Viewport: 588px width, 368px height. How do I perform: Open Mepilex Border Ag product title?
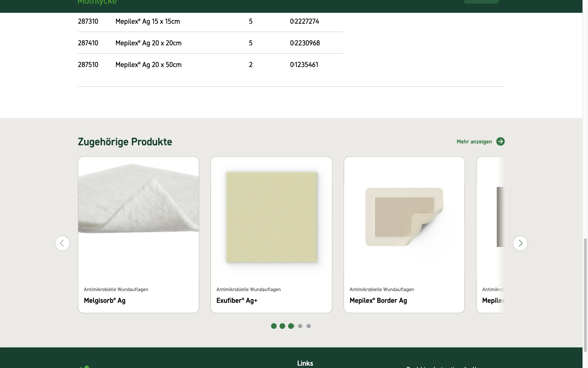[x=378, y=300]
